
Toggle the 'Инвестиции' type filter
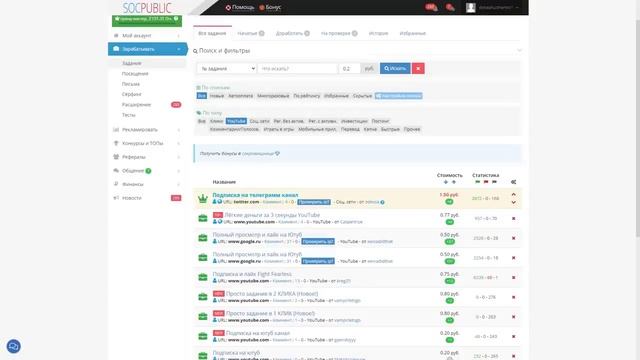click(354, 121)
